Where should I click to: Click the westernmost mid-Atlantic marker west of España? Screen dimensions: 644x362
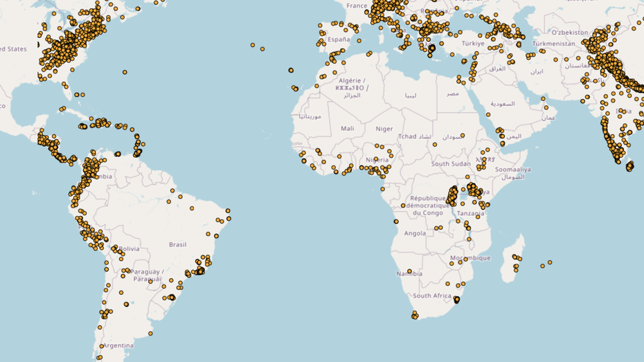tap(253, 45)
